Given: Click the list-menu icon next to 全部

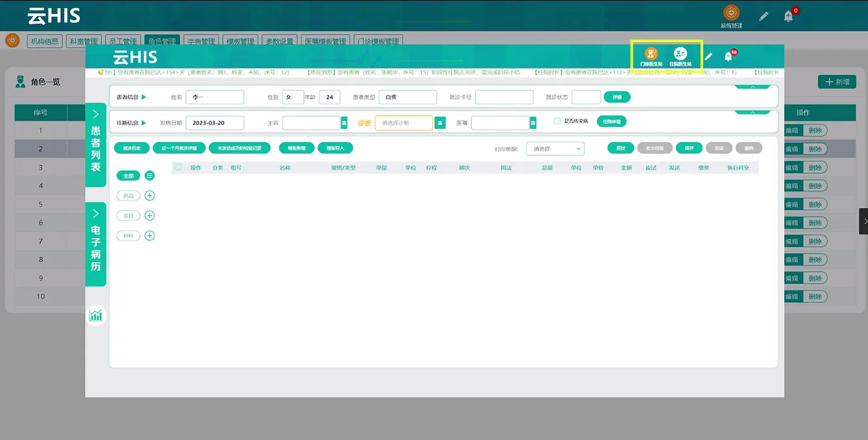Looking at the screenshot, I should [149, 176].
